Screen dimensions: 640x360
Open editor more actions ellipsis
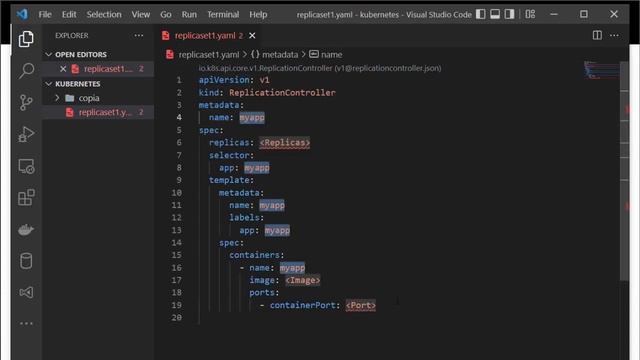pos(614,36)
